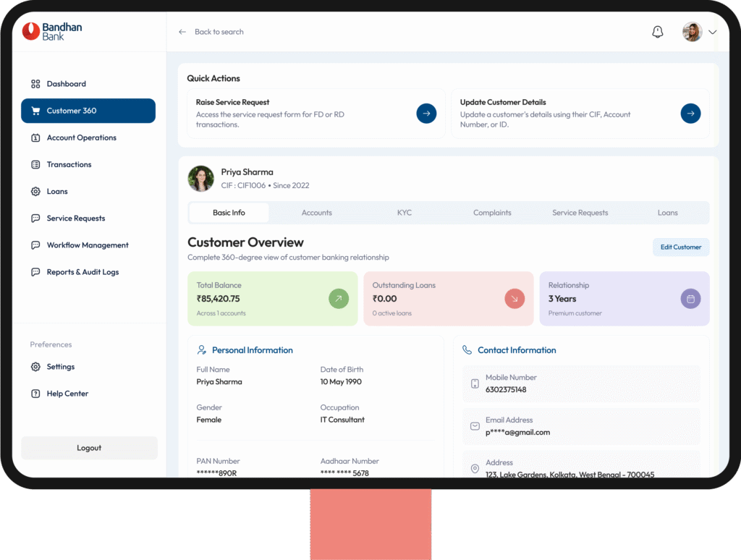
Task: Open the profile menu chevron dropdown
Action: point(713,32)
